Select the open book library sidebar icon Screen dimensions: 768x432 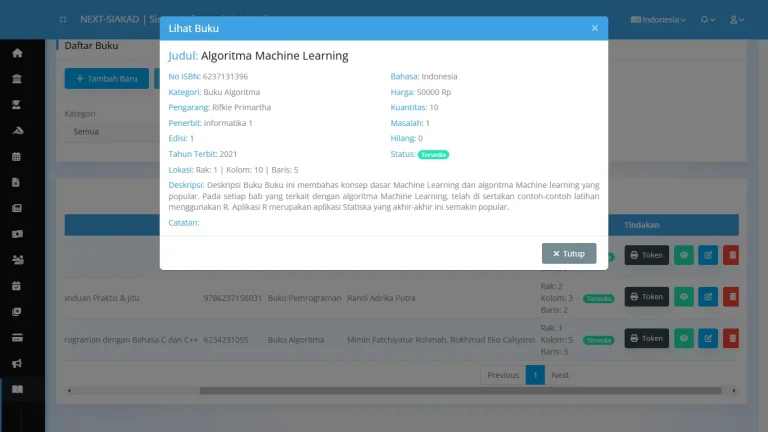click(x=17, y=388)
